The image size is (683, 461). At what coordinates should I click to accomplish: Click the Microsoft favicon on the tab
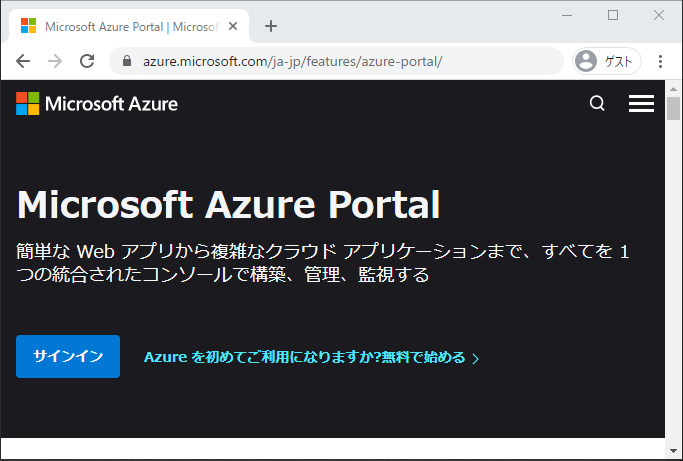pyautogui.click(x=28, y=26)
